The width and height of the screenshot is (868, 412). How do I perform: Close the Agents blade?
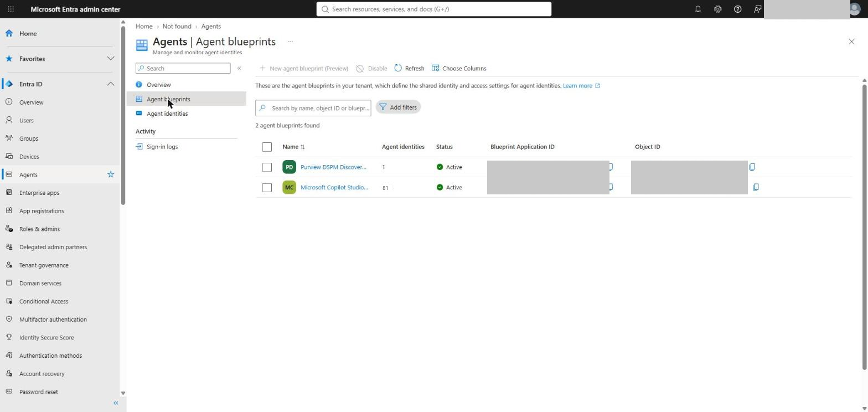[x=851, y=42]
